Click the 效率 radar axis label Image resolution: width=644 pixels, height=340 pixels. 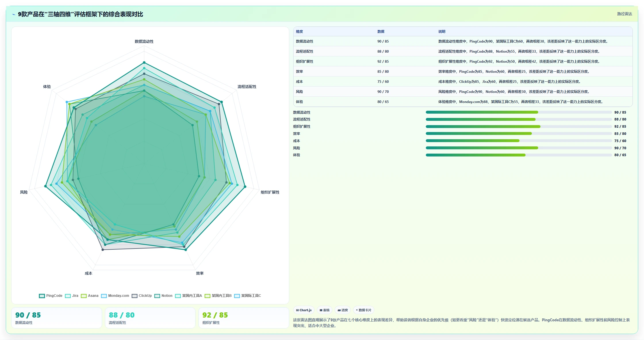200,273
